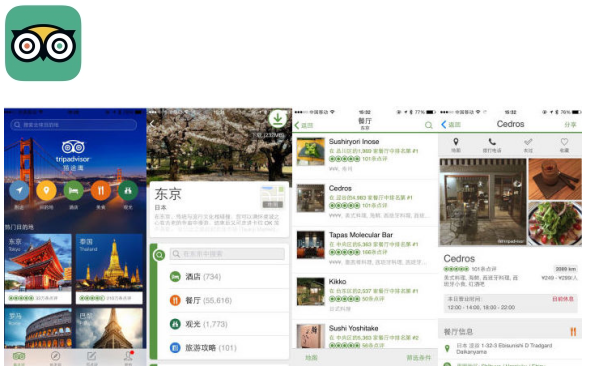The width and height of the screenshot is (590, 387).
Task: Tap 地图 map button below restaurant list
Action: point(311,358)
